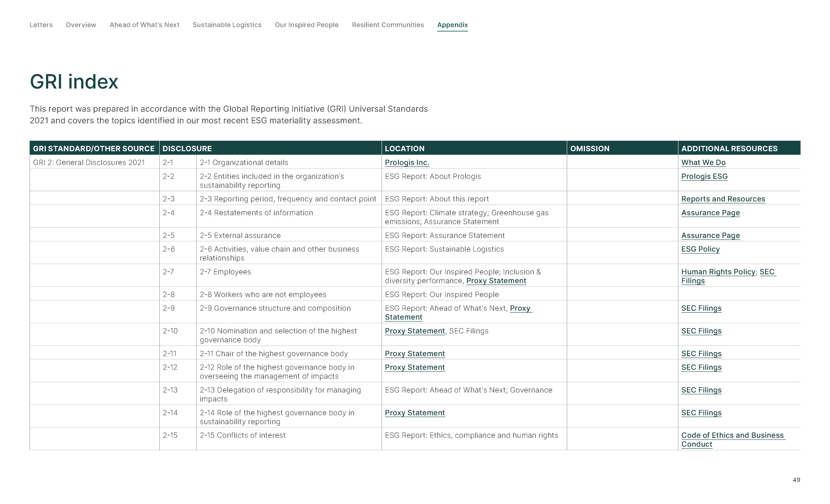Open Reports and Resources link

(723, 199)
